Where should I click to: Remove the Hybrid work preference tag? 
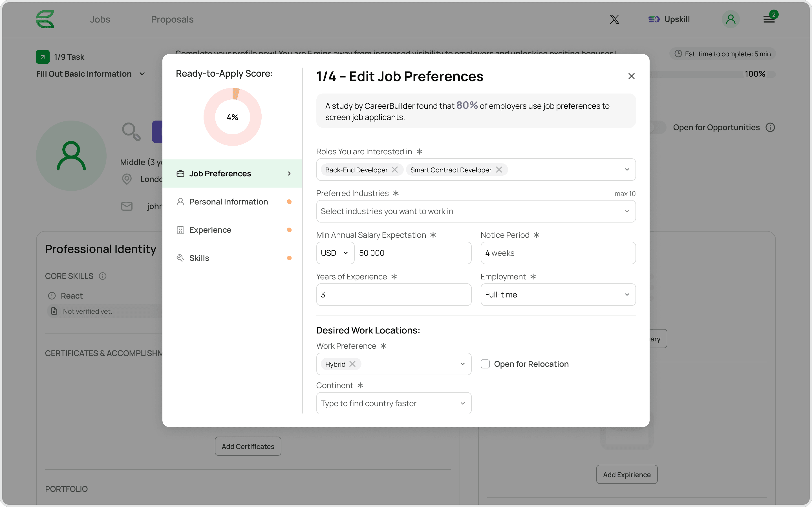[x=352, y=364]
